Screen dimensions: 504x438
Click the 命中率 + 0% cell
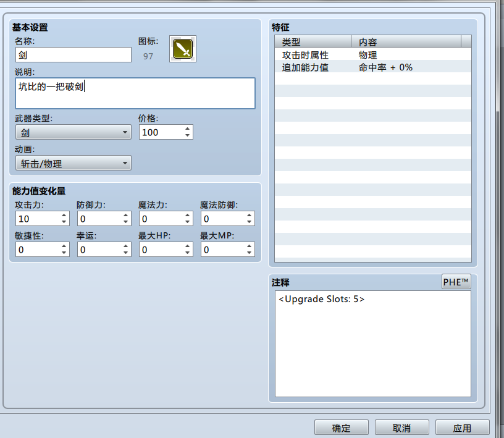[385, 67]
